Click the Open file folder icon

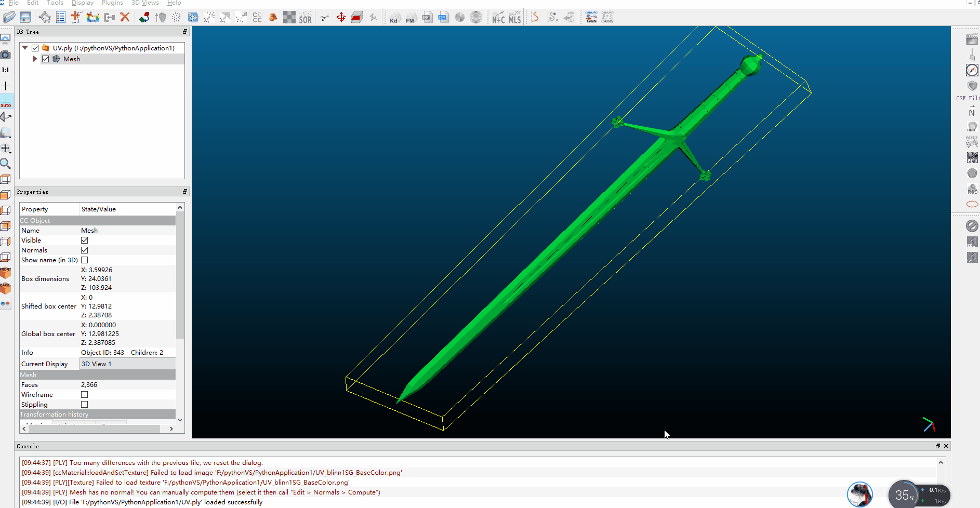[x=9, y=17]
